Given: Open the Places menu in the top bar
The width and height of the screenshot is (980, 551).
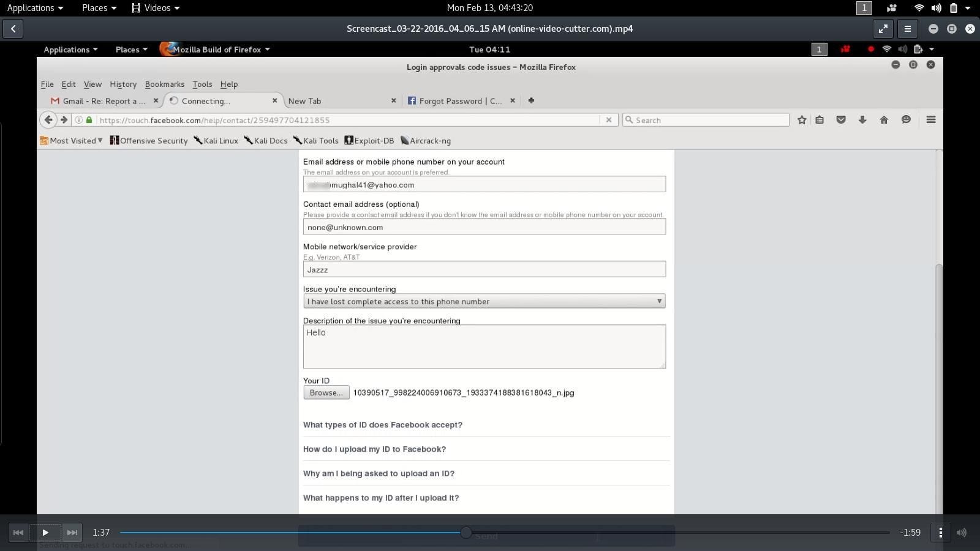Looking at the screenshot, I should 99,8.
